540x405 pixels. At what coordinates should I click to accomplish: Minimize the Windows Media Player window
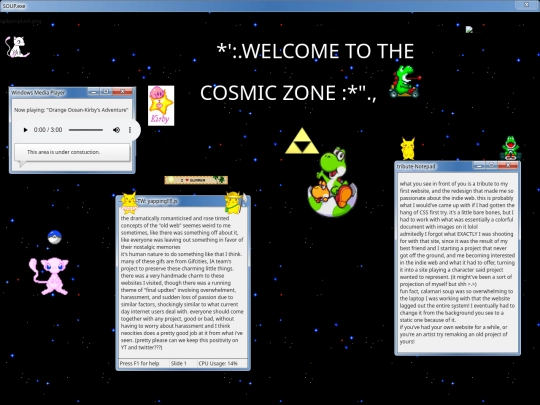tap(93, 91)
